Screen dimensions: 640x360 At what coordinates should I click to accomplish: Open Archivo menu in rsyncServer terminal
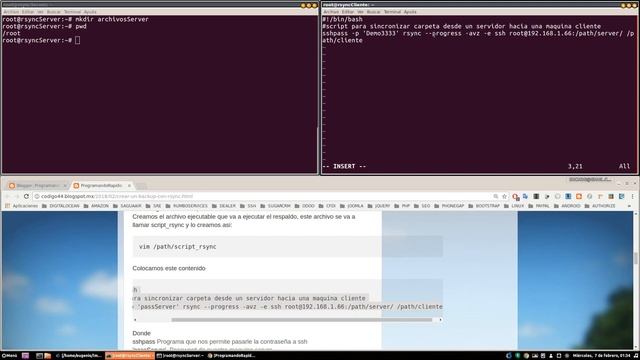(x=11, y=12)
